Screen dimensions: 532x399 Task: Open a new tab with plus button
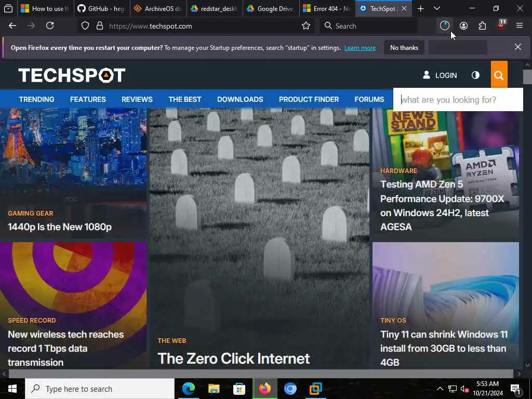(420, 8)
